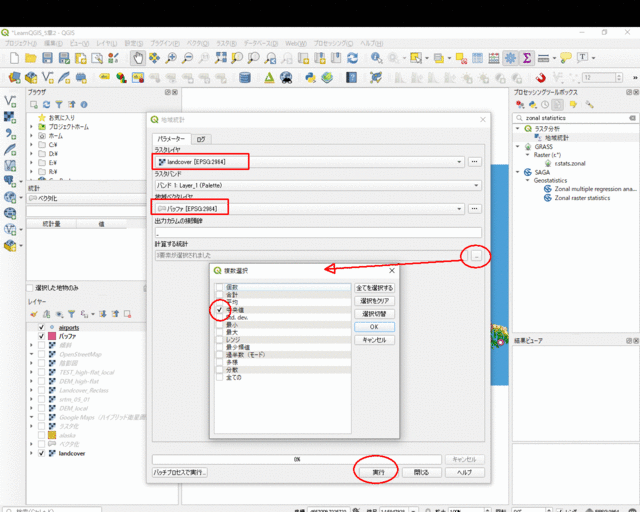
Task: Click the Save Project floppy icon
Action: coord(47,58)
